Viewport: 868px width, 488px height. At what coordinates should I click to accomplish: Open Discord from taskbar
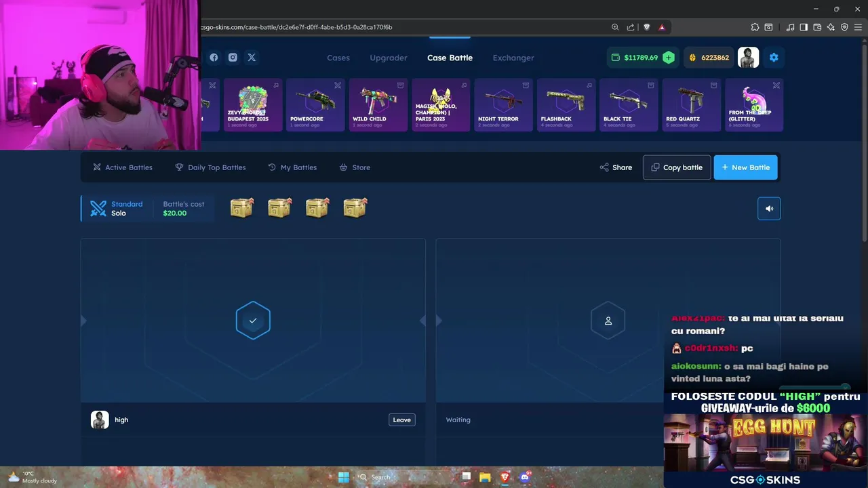524,477
